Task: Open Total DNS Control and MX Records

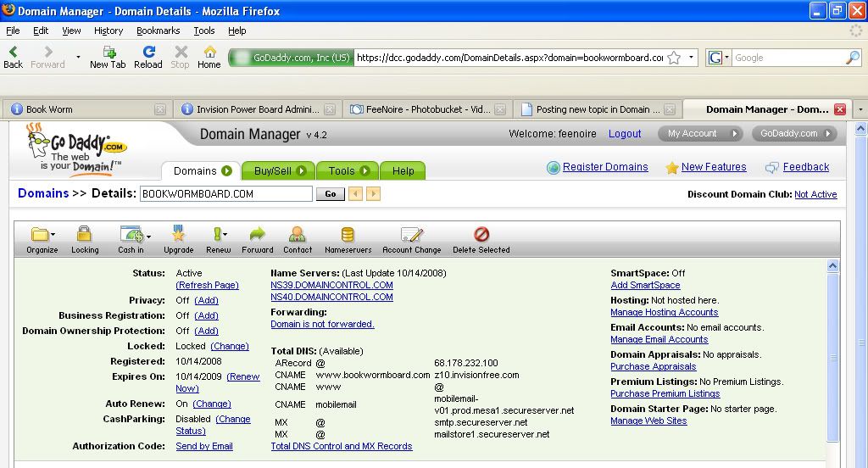Action: (341, 446)
